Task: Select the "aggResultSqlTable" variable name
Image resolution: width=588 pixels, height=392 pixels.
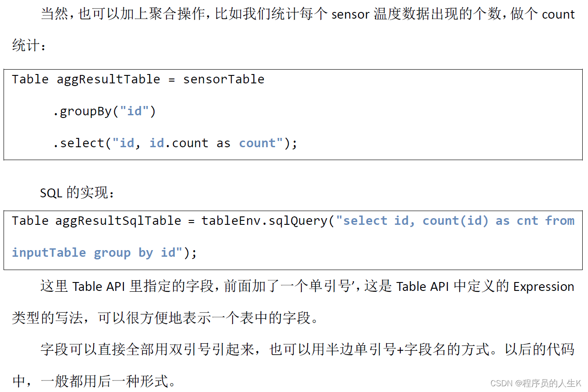Action: pyautogui.click(x=118, y=221)
